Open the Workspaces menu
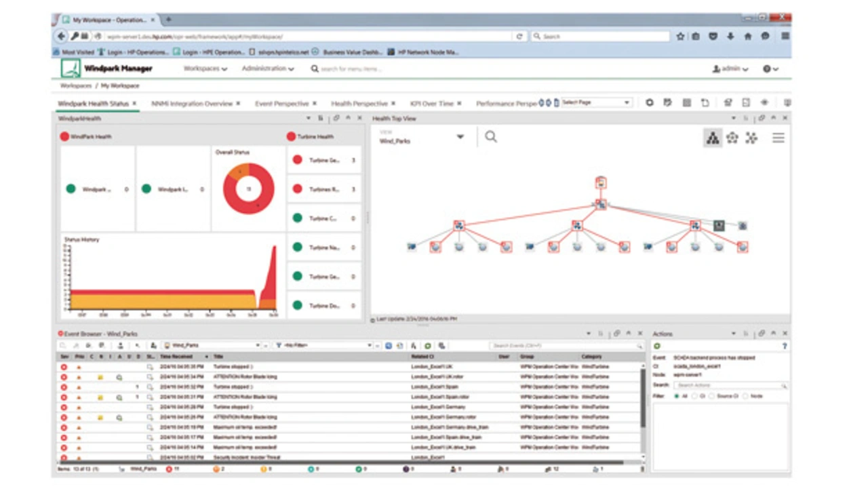 click(205, 69)
